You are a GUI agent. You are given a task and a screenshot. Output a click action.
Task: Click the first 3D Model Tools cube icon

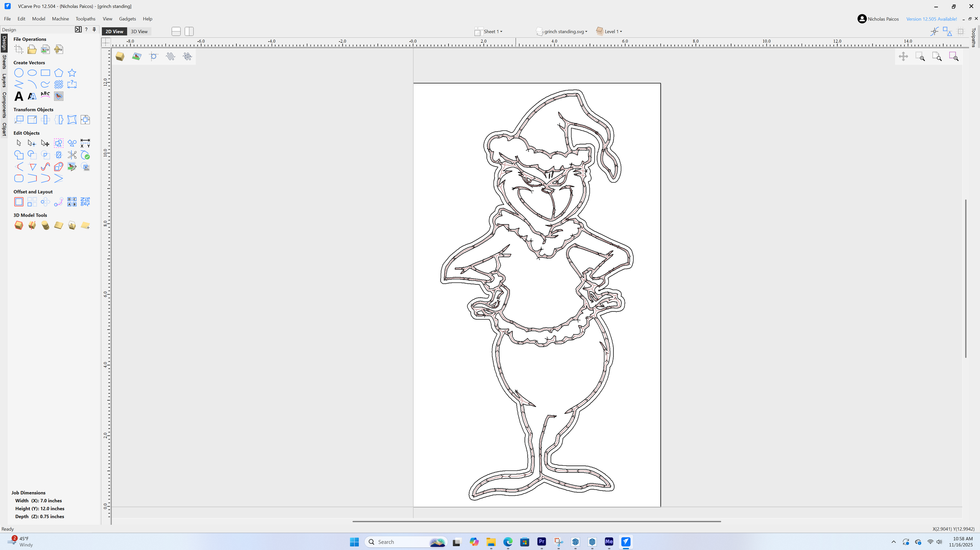point(19,225)
